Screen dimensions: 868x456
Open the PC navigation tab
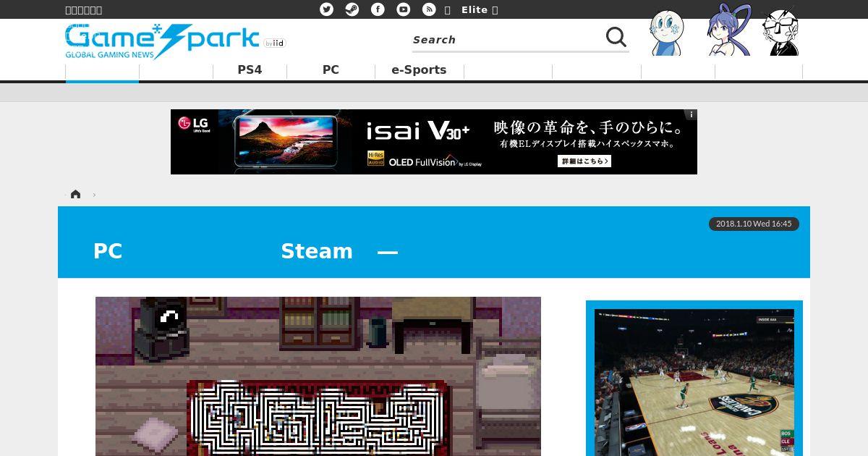(x=331, y=70)
